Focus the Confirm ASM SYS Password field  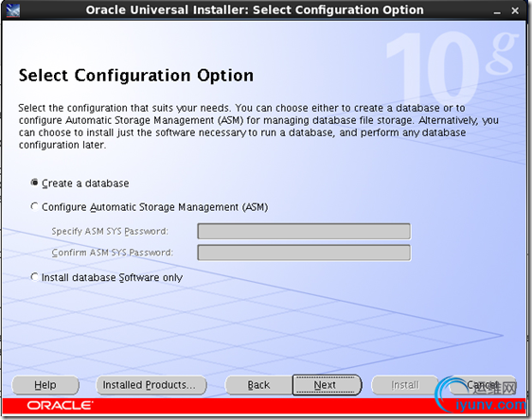pyautogui.click(x=304, y=253)
